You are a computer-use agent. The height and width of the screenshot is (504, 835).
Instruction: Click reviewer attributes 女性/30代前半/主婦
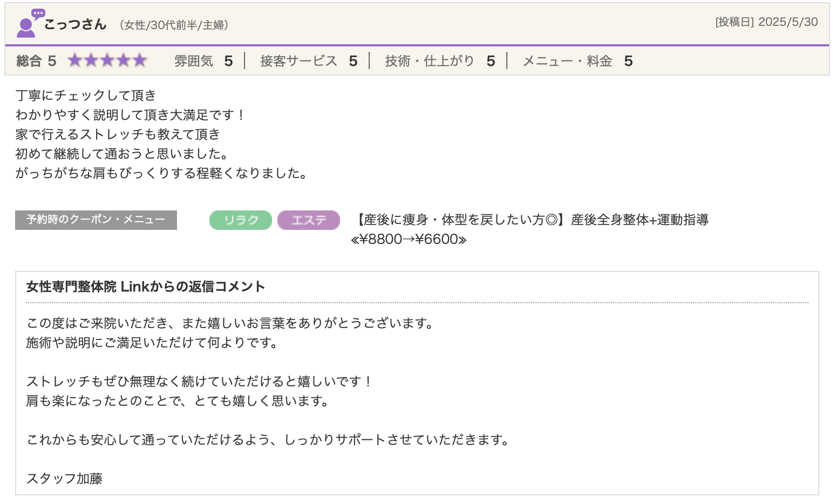[174, 25]
